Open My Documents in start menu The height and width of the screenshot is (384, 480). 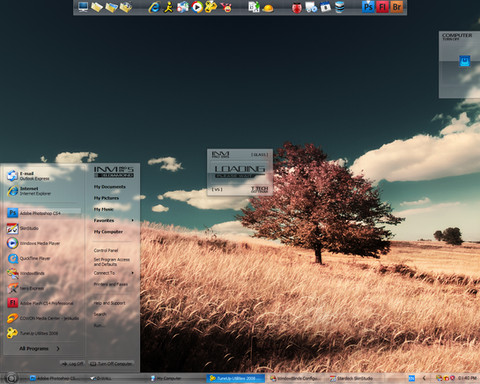(x=110, y=187)
